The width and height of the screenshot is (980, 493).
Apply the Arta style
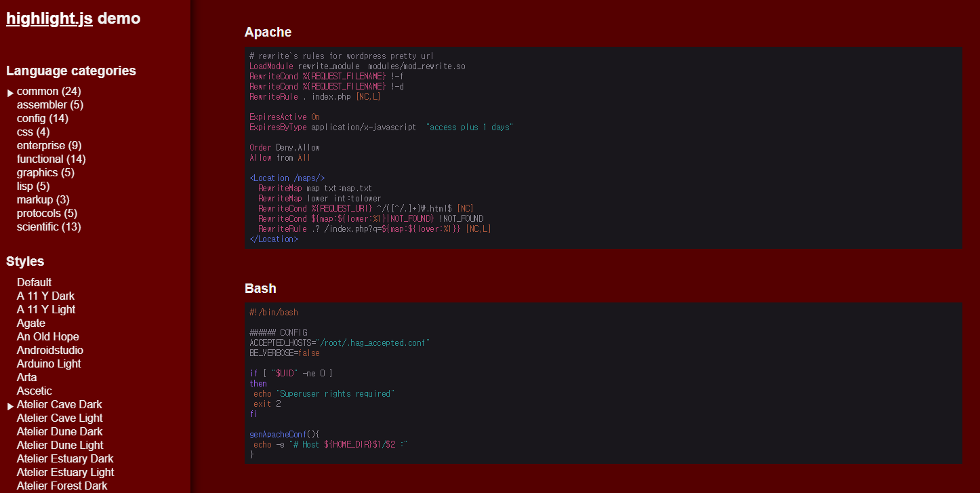pos(27,377)
